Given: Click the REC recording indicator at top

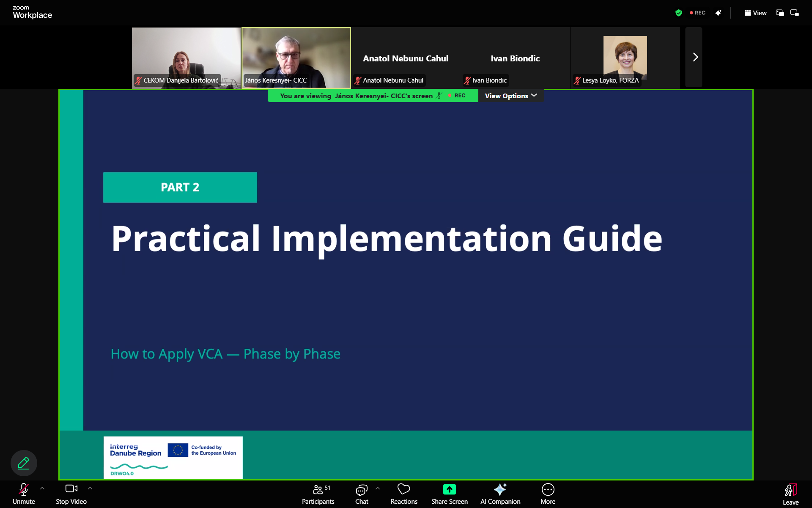Looking at the screenshot, I should [698, 13].
